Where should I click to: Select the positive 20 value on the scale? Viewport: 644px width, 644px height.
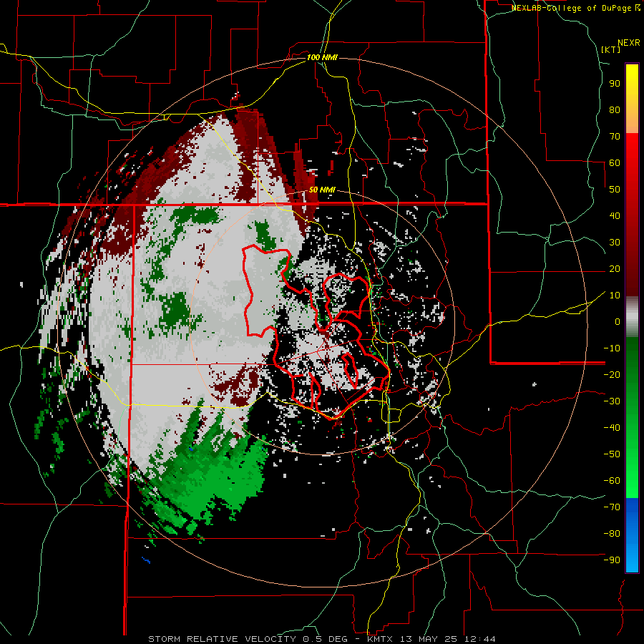tap(615, 269)
